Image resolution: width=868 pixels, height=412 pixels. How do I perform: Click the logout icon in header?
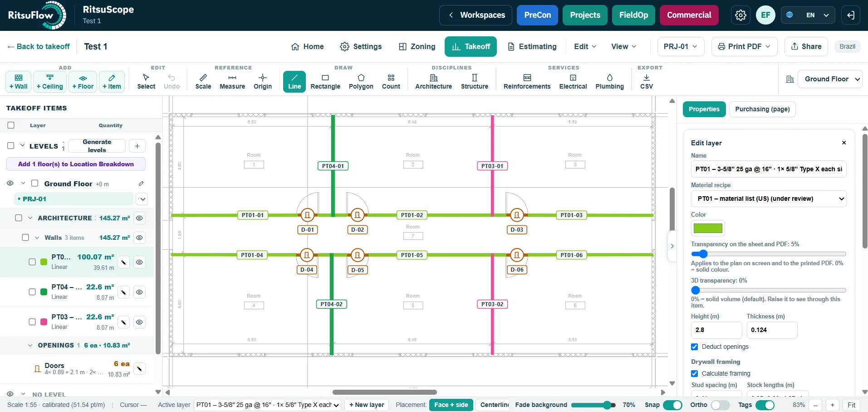[x=851, y=15]
